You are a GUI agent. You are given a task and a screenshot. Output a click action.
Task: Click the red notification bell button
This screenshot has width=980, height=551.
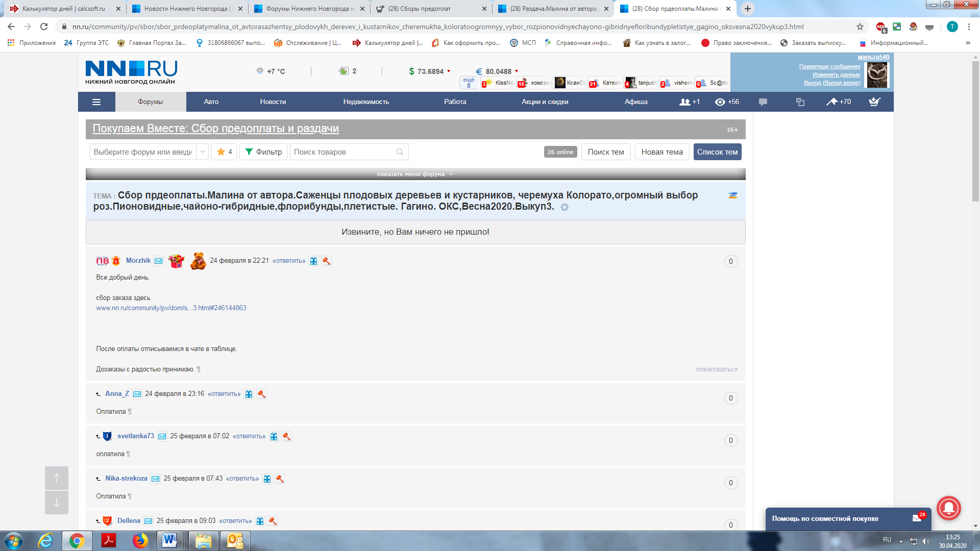(949, 508)
